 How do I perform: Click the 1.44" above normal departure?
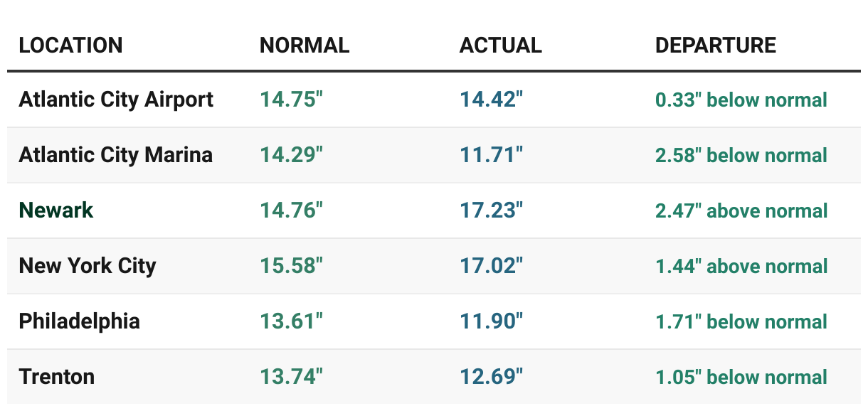click(741, 267)
